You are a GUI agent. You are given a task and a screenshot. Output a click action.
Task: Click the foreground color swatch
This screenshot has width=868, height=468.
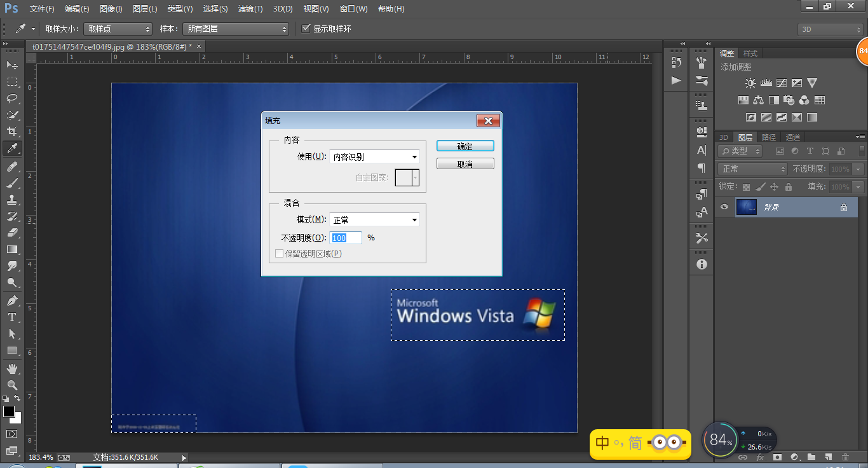point(8,411)
